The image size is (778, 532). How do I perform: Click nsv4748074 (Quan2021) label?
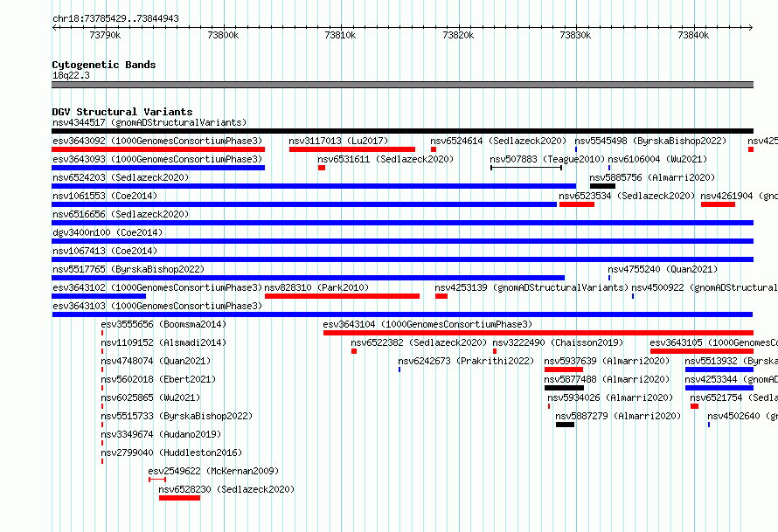pyautogui.click(x=156, y=361)
